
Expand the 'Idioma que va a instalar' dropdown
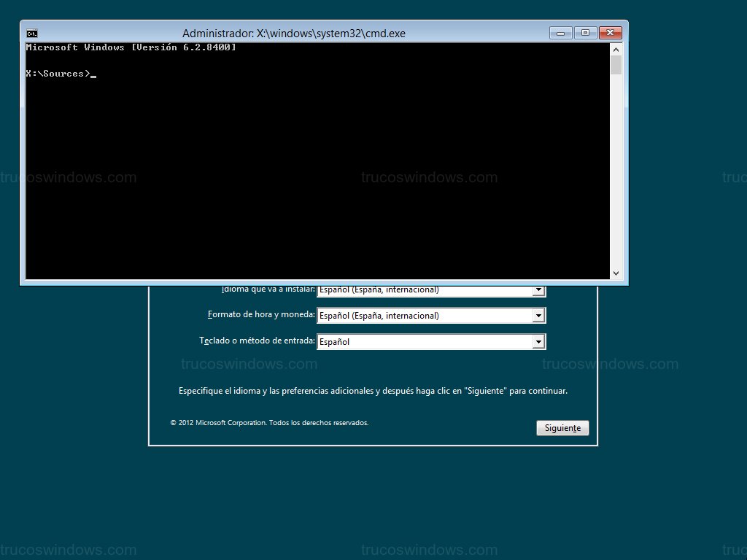[x=538, y=289]
